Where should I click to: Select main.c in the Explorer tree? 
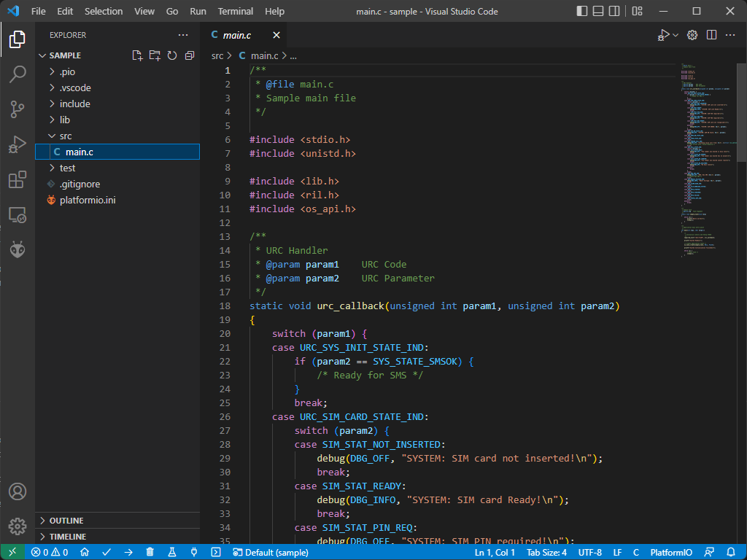click(x=117, y=152)
